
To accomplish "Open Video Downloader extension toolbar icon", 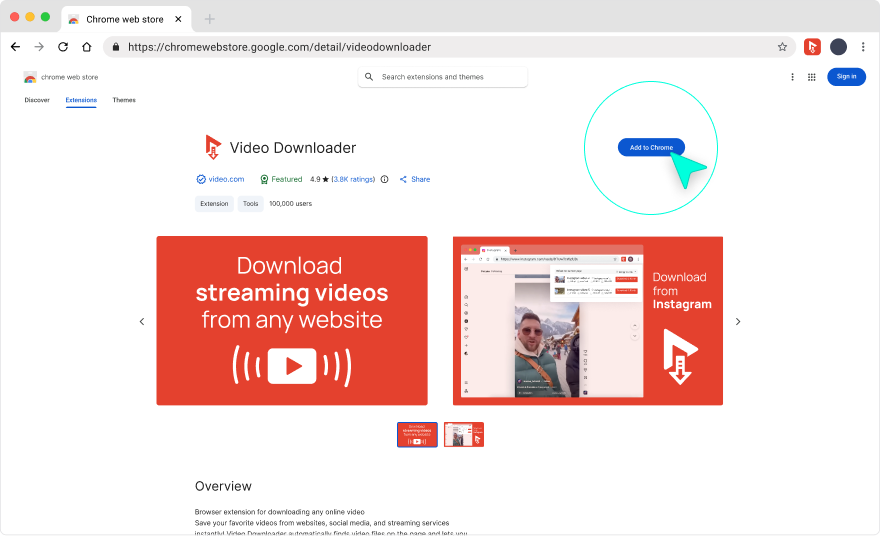I will tap(812, 47).
